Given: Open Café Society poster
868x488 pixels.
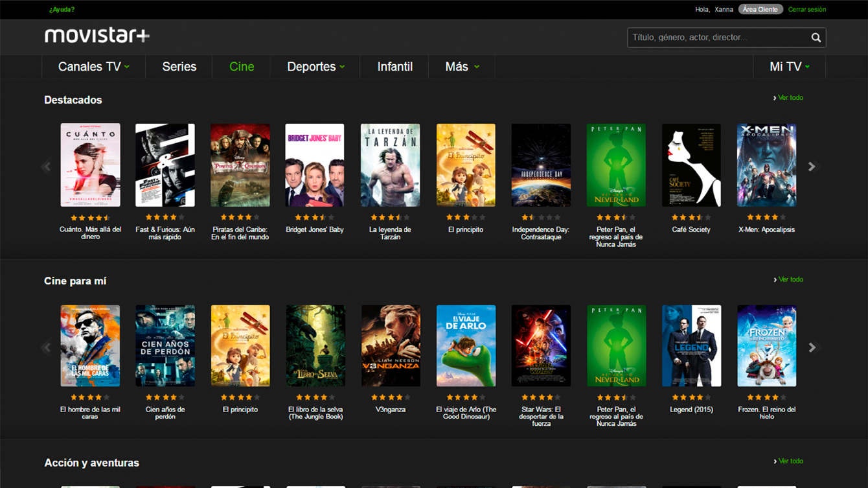Looking at the screenshot, I should (x=691, y=165).
